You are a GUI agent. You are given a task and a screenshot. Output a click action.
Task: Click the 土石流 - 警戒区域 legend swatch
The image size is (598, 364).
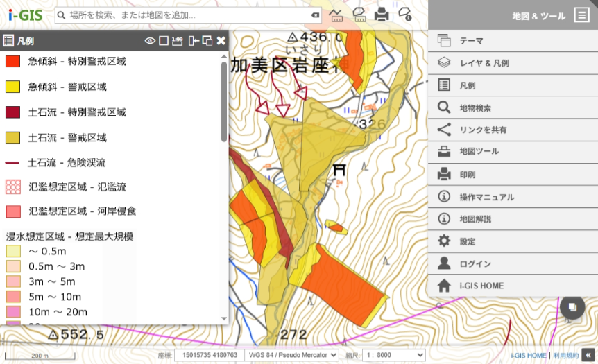12,137
